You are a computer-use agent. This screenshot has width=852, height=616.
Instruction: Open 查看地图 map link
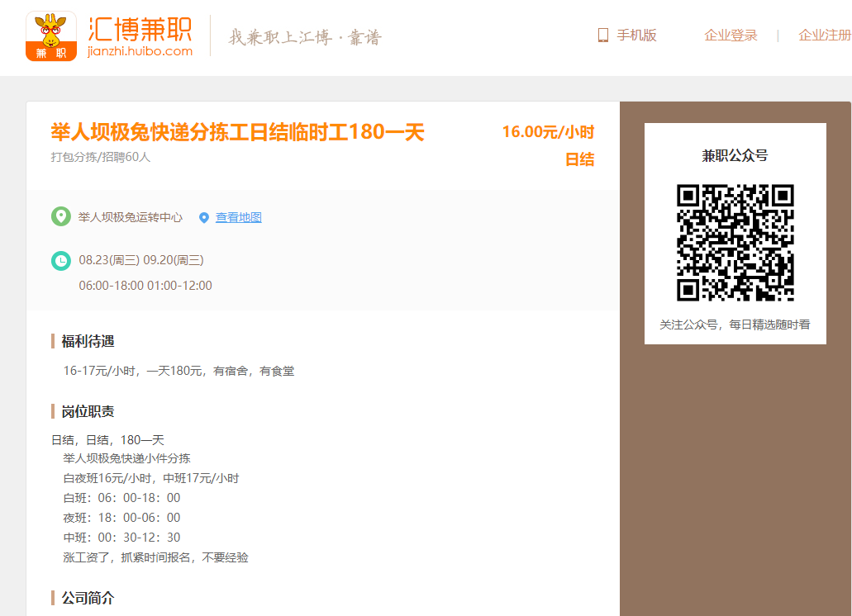point(239,217)
